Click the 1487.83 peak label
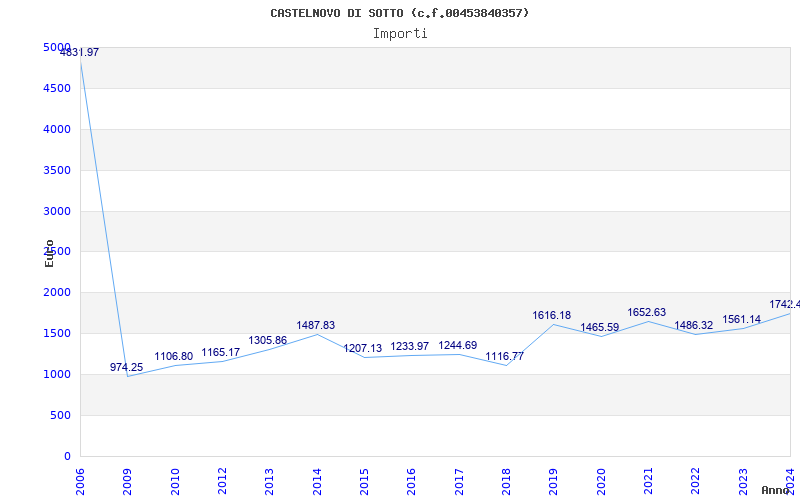 [x=316, y=326]
